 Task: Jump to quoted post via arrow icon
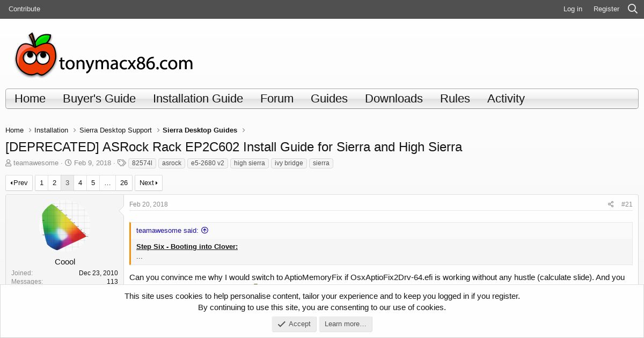tap(204, 230)
